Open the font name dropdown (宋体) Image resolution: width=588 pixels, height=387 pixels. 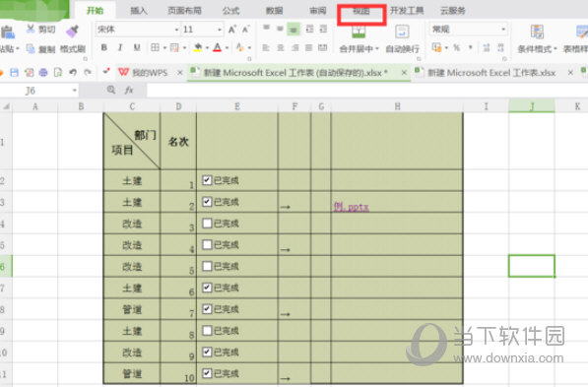pos(176,30)
